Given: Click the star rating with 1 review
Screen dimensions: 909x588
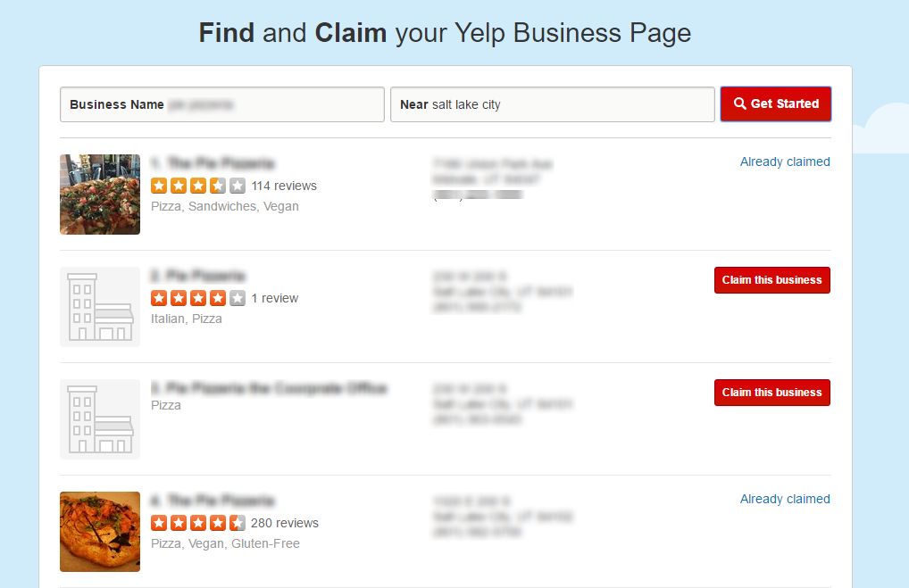Looking at the screenshot, I should tap(198, 298).
